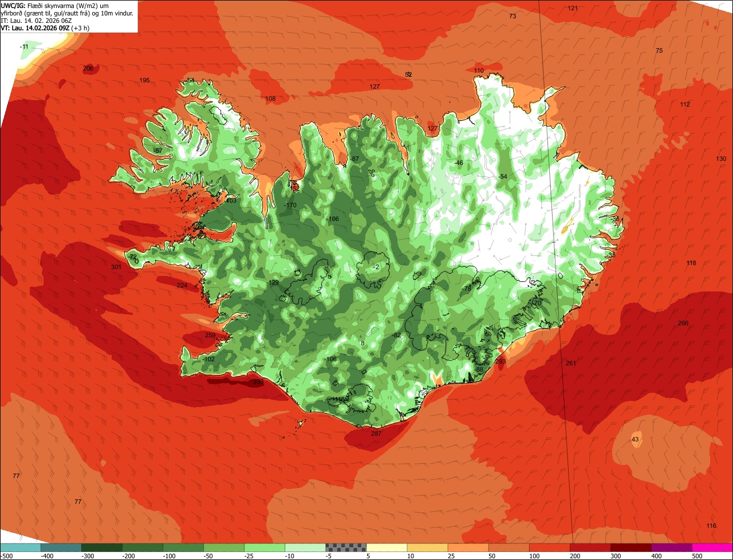This screenshot has height=560, width=733.
Task: Select the '333' flux value
Action: coord(258,381)
